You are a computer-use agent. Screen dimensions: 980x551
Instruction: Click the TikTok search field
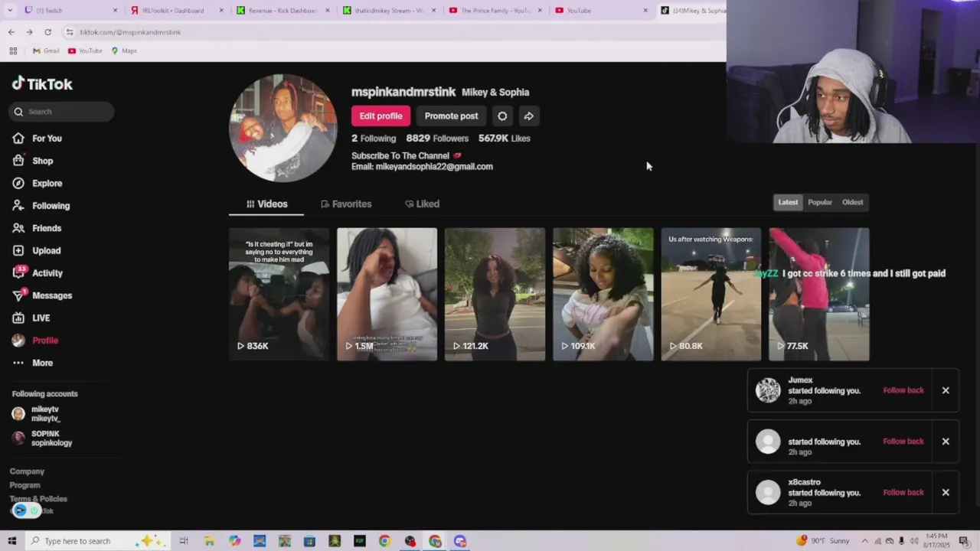tap(62, 112)
